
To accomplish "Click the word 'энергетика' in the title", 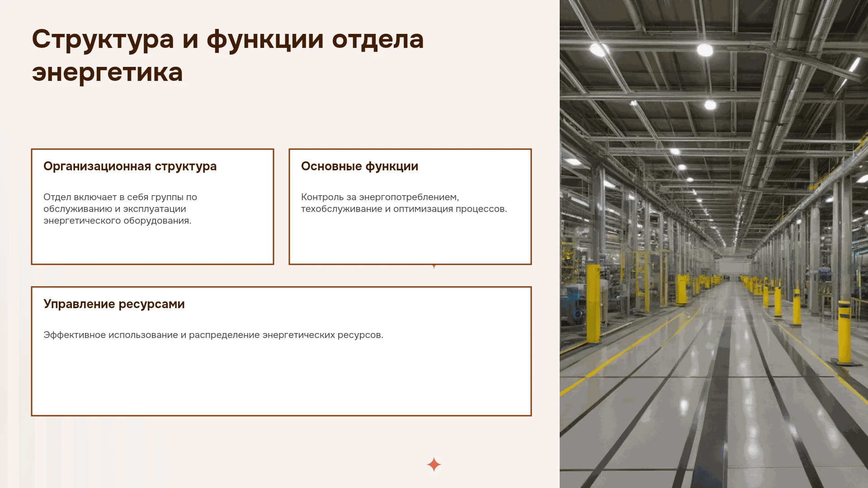I will (x=108, y=72).
